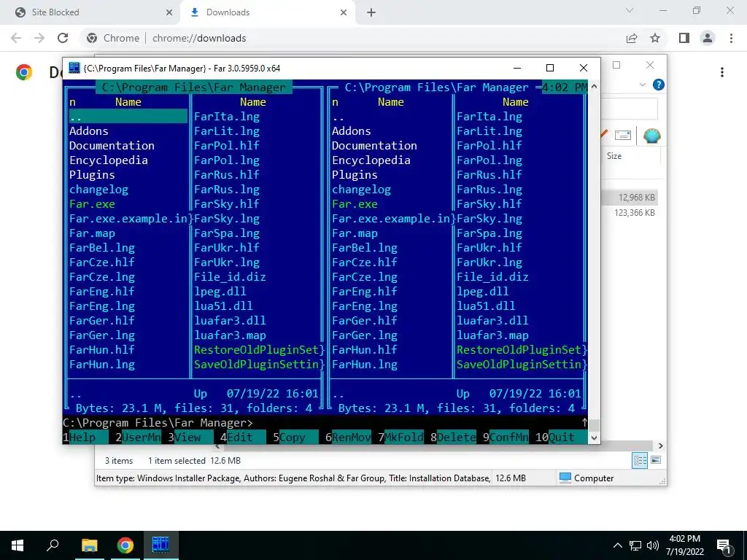Select Far.map in right panel
This screenshot has width=747, height=560.
(355, 233)
